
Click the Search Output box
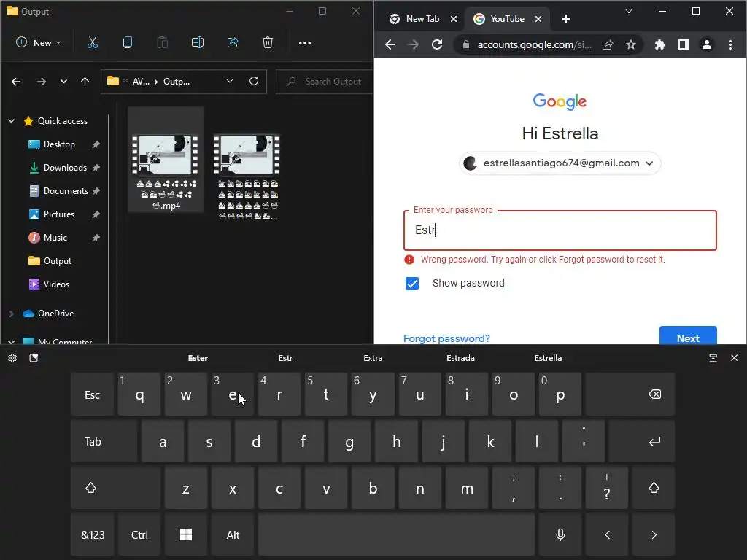[x=325, y=82]
